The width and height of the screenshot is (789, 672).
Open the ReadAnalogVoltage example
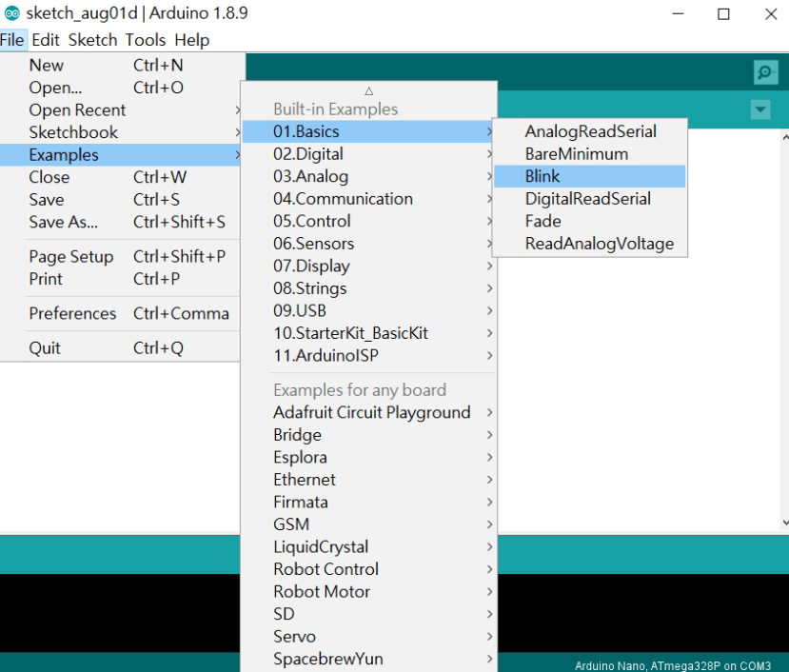coord(590,244)
